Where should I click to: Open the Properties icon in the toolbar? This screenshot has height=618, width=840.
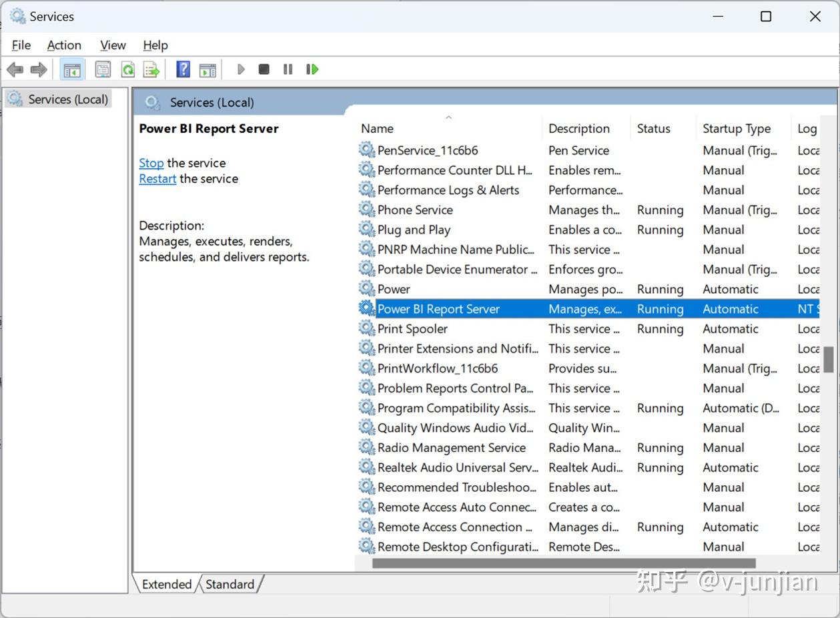pyautogui.click(x=101, y=69)
